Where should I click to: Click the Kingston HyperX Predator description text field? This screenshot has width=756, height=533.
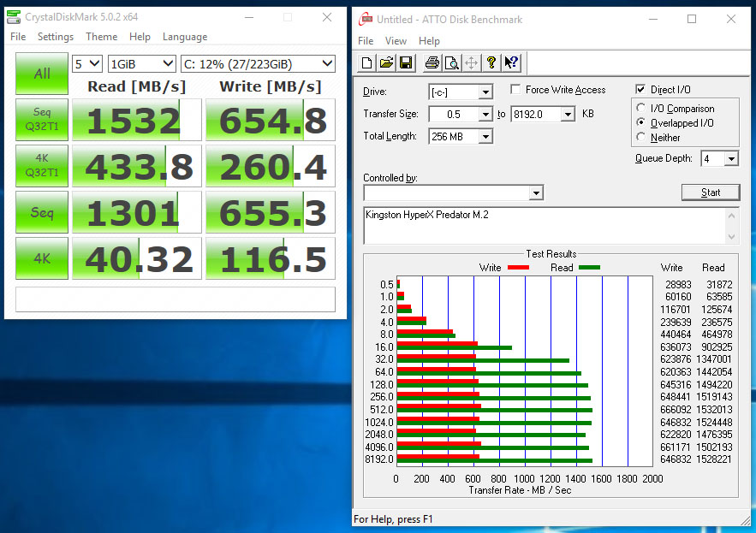pyautogui.click(x=539, y=224)
